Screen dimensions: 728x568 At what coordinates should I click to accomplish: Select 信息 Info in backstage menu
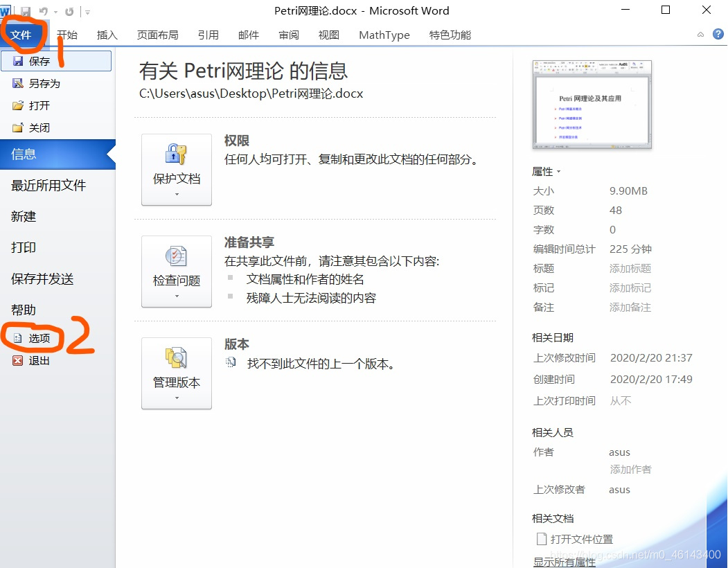click(57, 154)
